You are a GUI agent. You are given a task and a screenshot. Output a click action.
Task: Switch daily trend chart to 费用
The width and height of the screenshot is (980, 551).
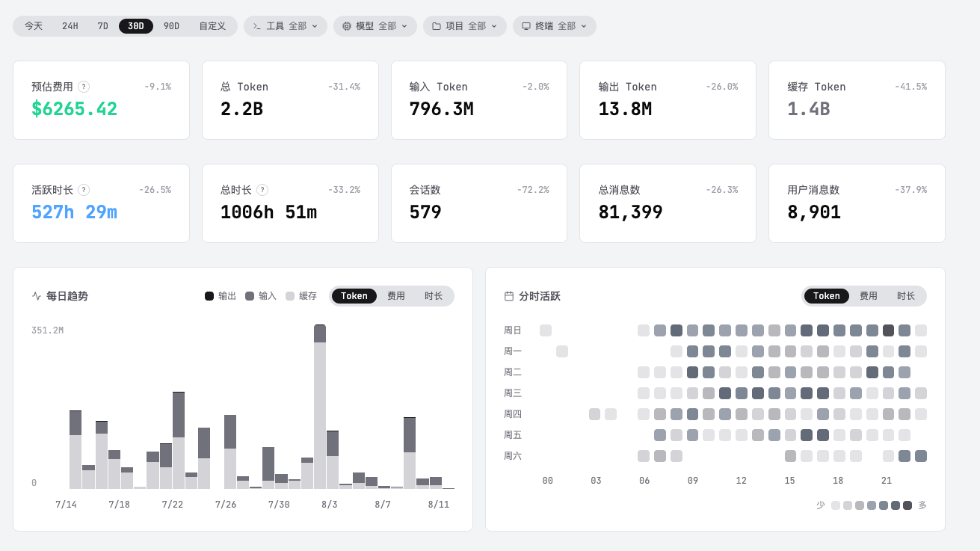tap(396, 296)
